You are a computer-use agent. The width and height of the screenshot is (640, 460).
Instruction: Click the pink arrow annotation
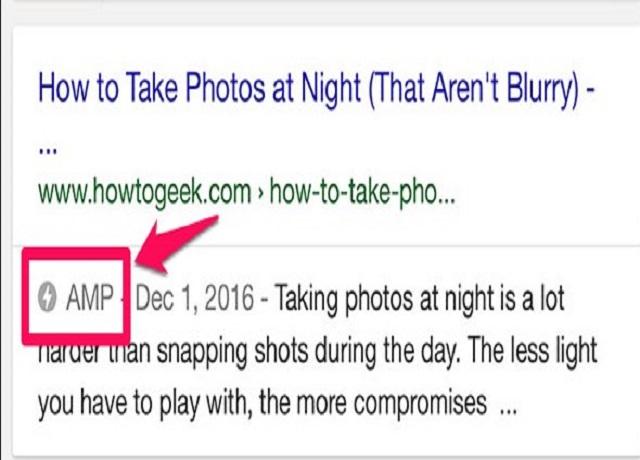[x=176, y=244]
